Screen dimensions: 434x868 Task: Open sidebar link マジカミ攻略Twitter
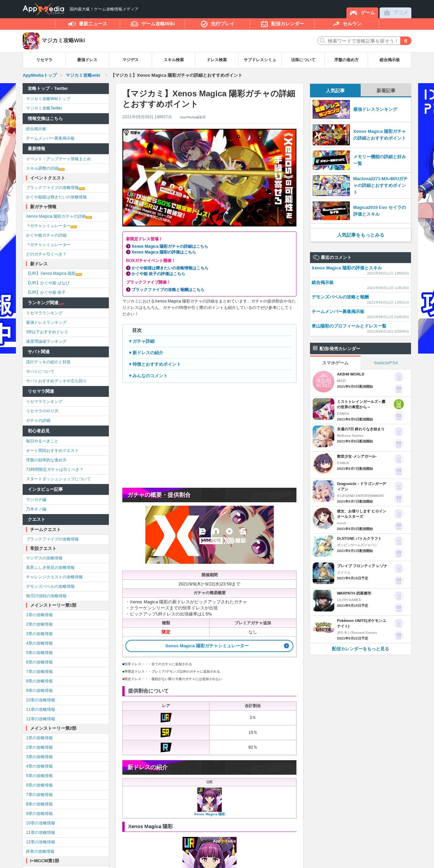44,108
